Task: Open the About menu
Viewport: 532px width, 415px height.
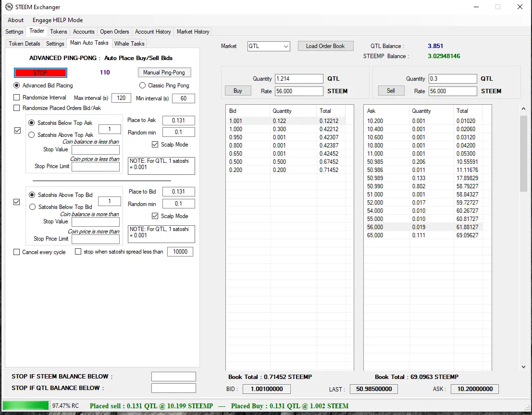Action: (x=15, y=20)
